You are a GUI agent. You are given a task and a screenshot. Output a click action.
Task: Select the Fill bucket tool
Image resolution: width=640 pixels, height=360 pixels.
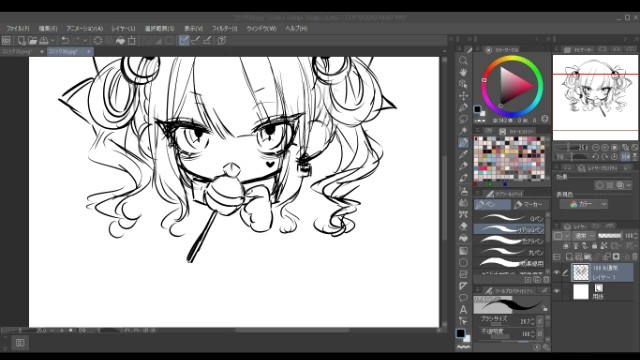coord(463,238)
